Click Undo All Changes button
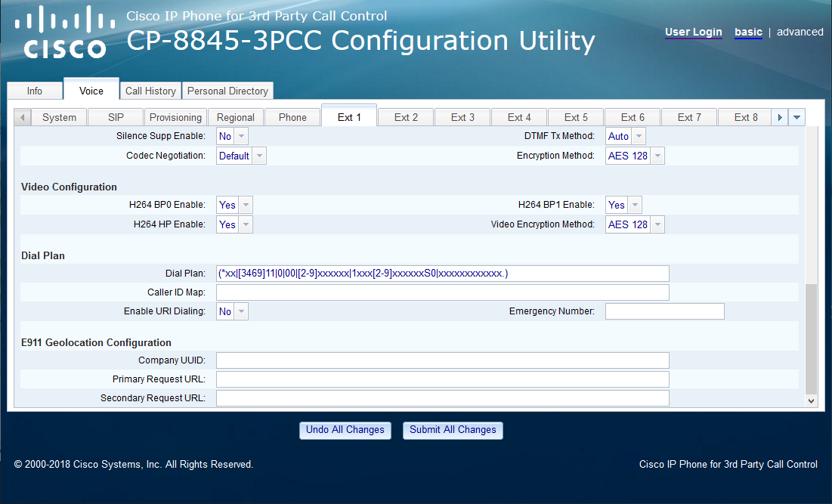This screenshot has height=504, width=832. [345, 430]
